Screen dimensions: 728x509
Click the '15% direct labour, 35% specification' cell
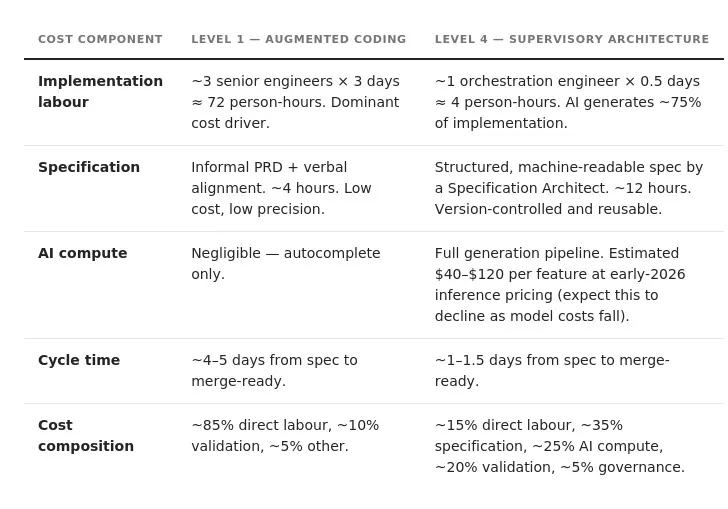tap(559, 446)
